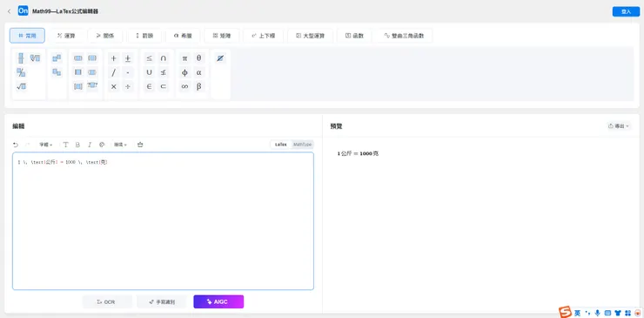This screenshot has height=318, width=644.
Task: Insert the less-than-or-equal symbol
Action: click(x=149, y=58)
